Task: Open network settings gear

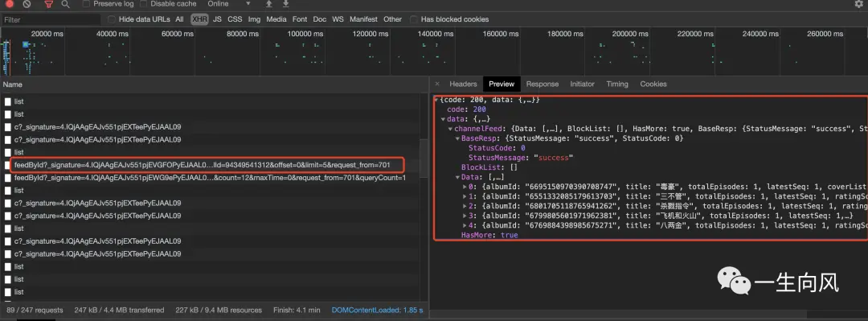Action: [x=858, y=4]
